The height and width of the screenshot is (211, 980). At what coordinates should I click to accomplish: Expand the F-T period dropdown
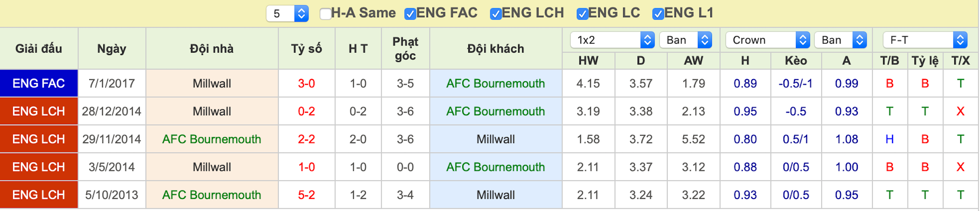tap(925, 40)
